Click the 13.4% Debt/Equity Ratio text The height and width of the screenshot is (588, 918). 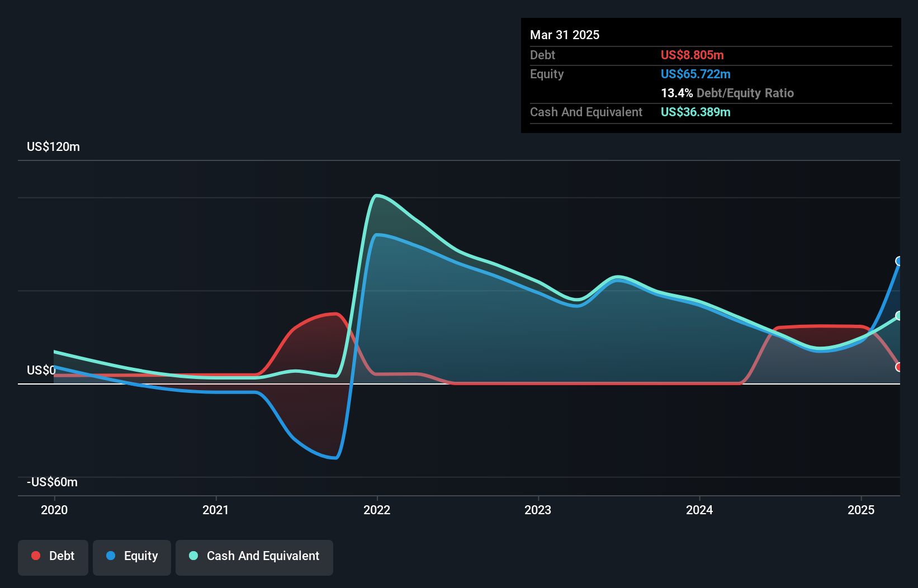coord(727,93)
